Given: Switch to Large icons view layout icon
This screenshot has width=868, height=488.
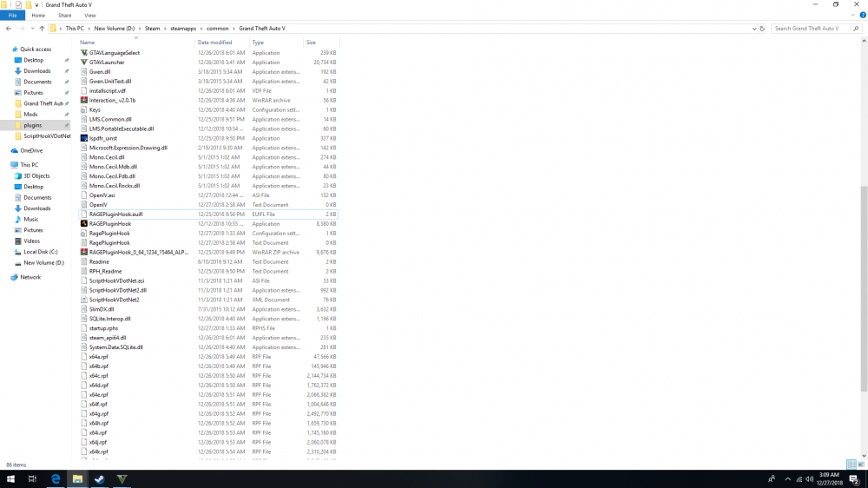Looking at the screenshot, I should [861, 465].
